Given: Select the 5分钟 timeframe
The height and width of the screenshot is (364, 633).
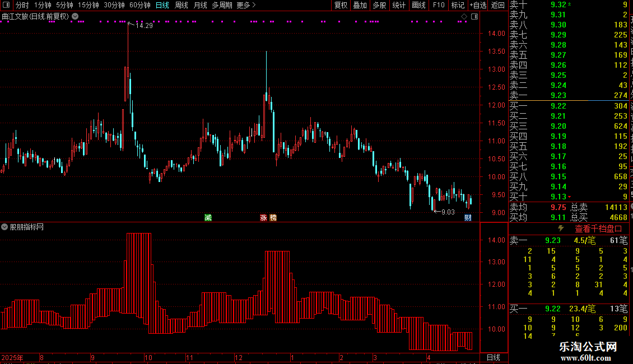Looking at the screenshot, I should [64, 5].
